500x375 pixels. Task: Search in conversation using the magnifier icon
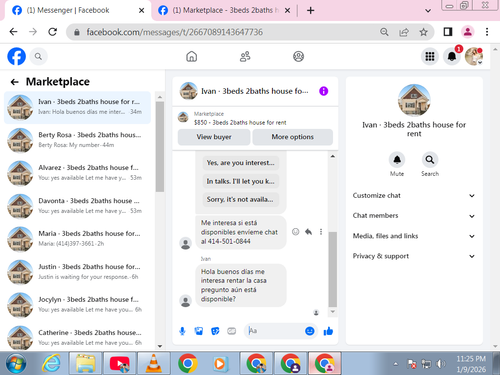(430, 160)
